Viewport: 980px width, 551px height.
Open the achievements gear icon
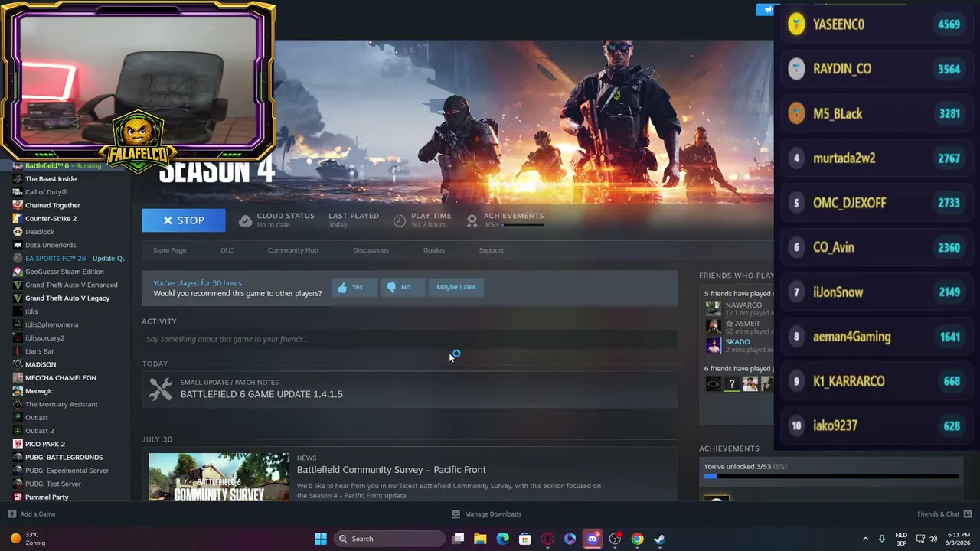tap(472, 220)
